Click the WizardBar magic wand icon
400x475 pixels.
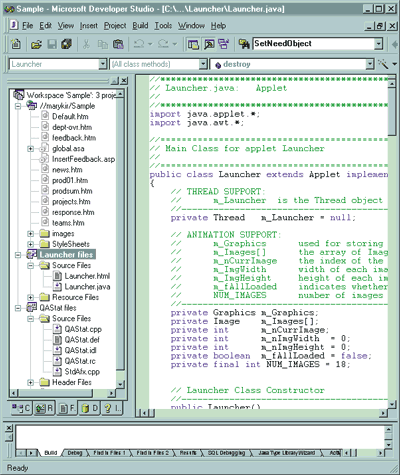pos(383,64)
